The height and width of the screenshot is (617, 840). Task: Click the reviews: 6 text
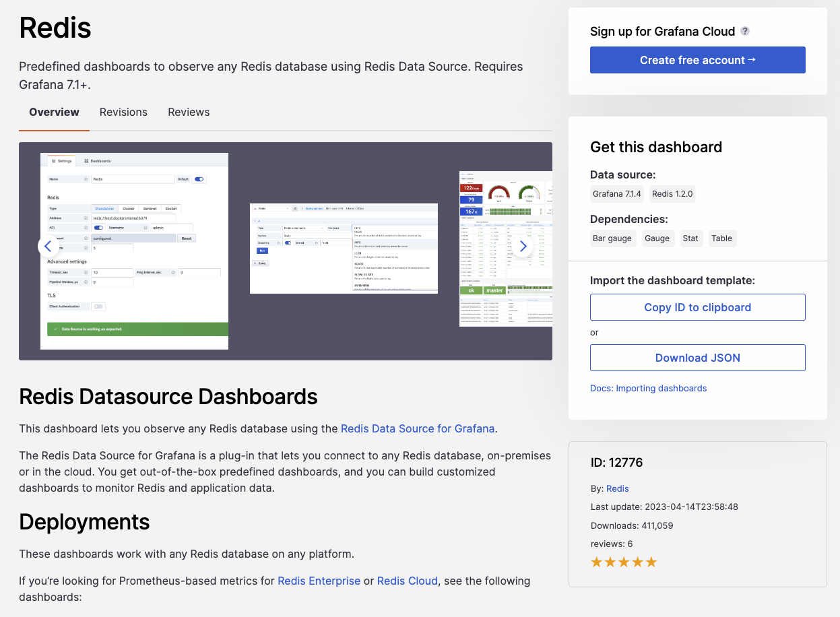[x=612, y=544]
